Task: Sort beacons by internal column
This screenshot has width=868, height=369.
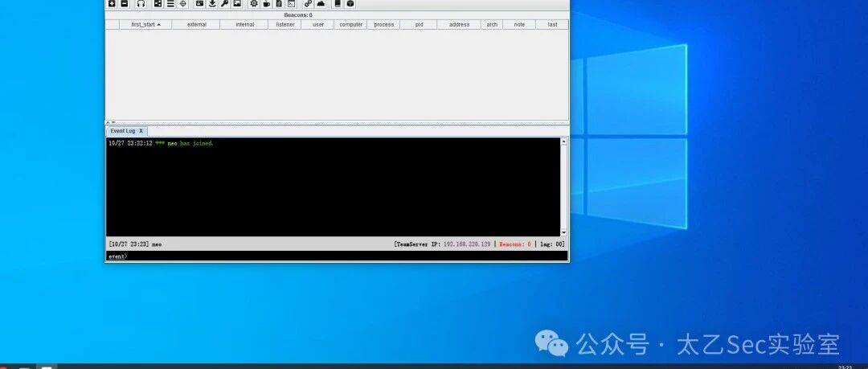Action: pyautogui.click(x=244, y=24)
